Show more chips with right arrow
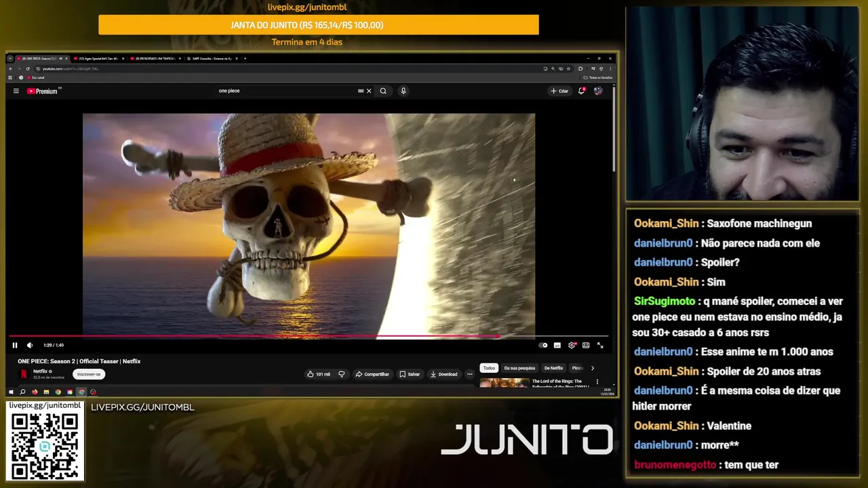 (x=592, y=368)
